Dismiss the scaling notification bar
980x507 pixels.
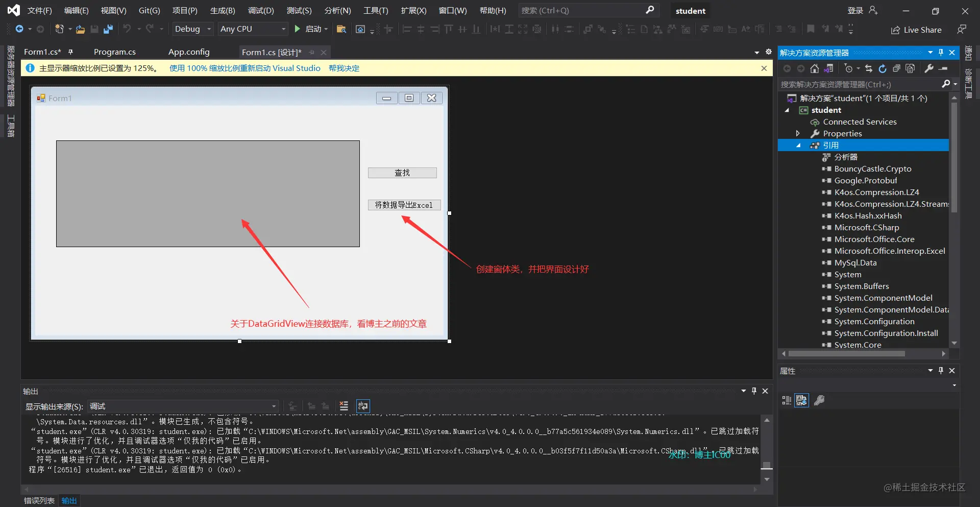pyautogui.click(x=764, y=68)
